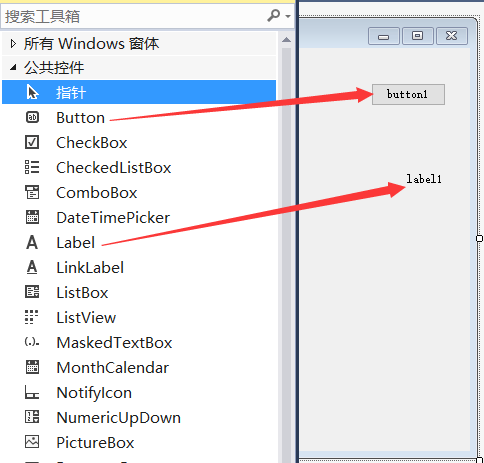Select the CheckedListBox control icon
The height and width of the screenshot is (463, 484).
(32, 167)
